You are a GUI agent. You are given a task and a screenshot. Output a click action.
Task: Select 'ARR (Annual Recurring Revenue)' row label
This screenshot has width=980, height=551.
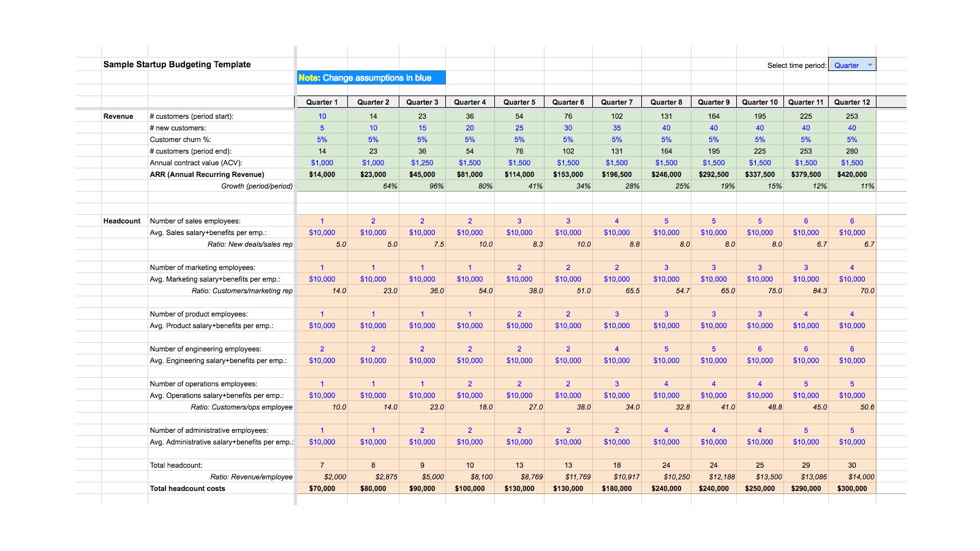207,174
